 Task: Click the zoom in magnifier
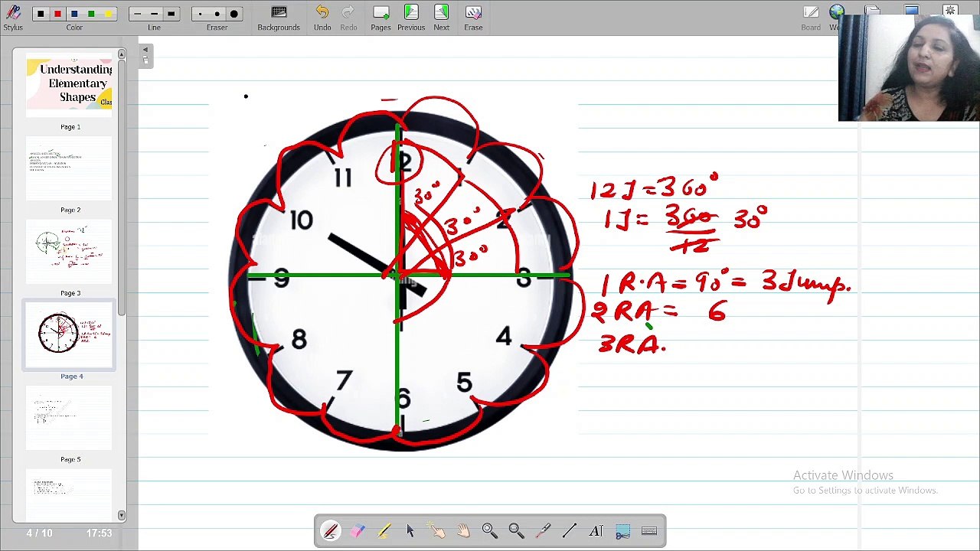click(x=490, y=531)
